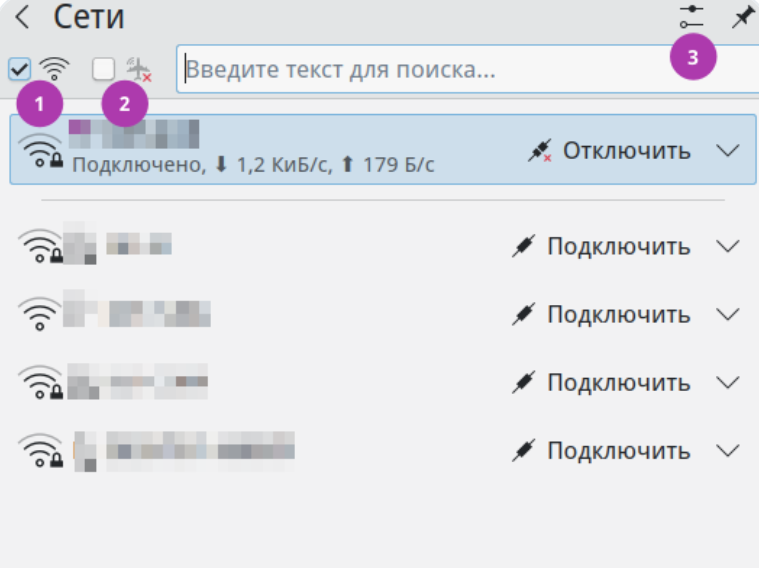Expand details of the connected network
The image size is (759, 568).
click(728, 151)
